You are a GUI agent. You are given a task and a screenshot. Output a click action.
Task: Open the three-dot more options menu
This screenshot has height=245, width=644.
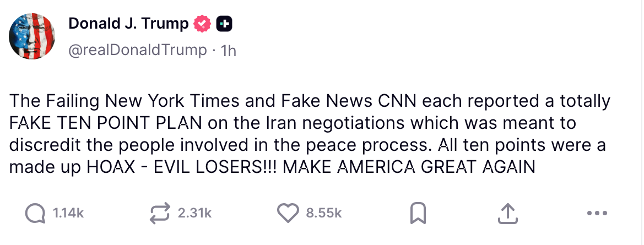point(597,213)
